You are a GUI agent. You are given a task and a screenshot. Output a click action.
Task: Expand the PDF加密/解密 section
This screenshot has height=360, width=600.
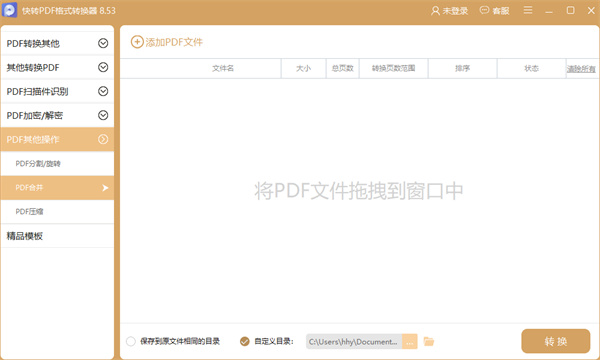[57, 115]
